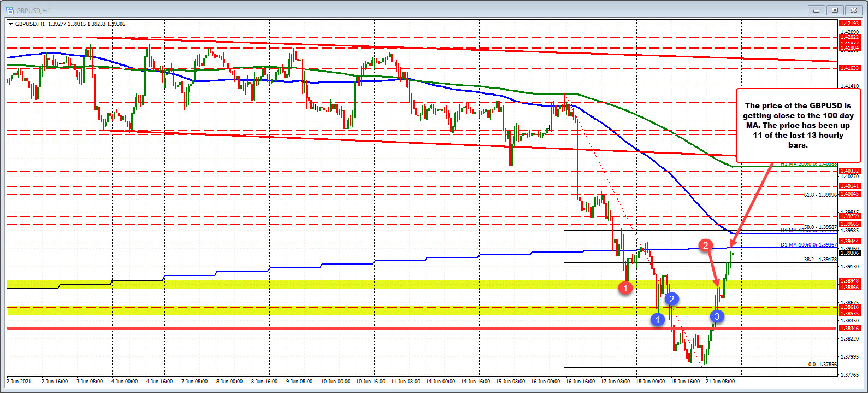
Task: Click the blue circle marker numbered 2
Action: click(672, 298)
